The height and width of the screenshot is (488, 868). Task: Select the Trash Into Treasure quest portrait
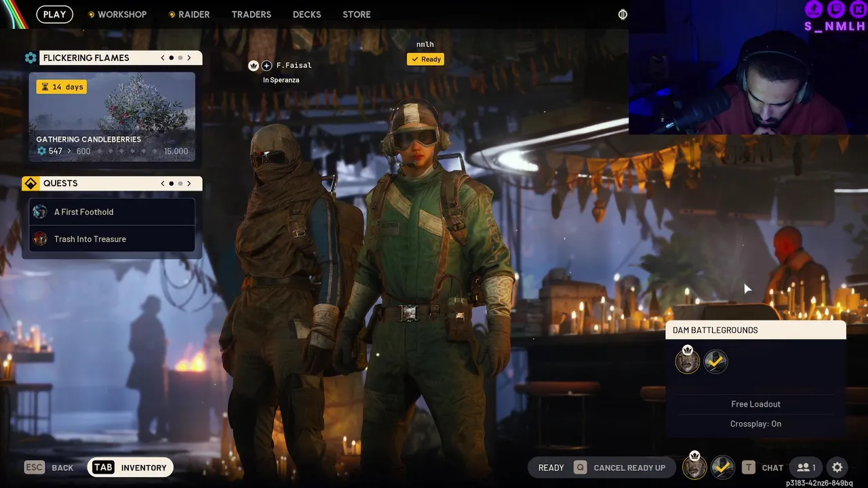(x=40, y=239)
